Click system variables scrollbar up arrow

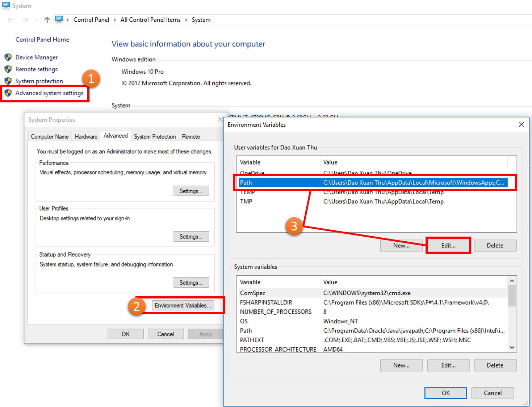512,281
